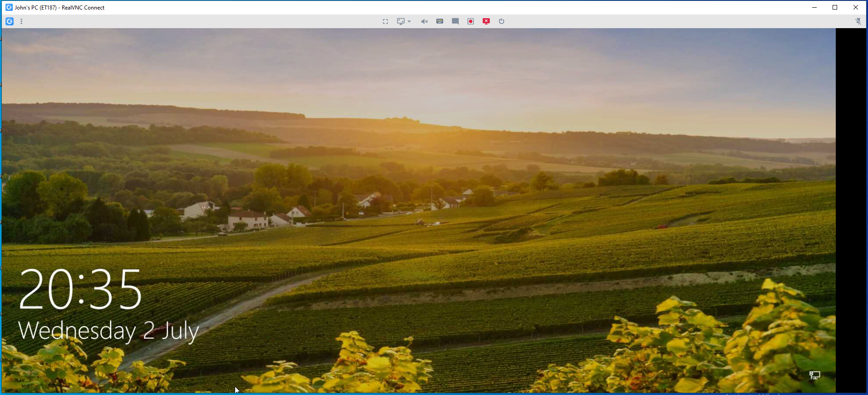Click the power icon in toolbar
868x395 pixels.
(x=502, y=21)
